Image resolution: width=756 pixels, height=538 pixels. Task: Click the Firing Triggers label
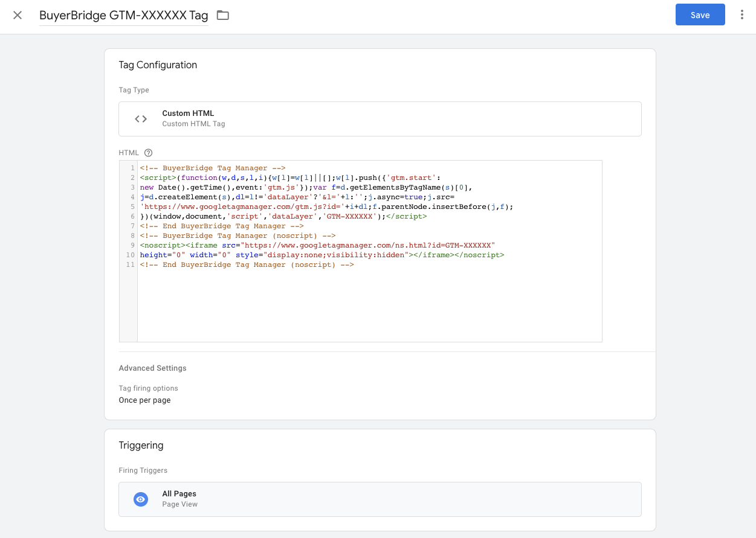click(x=143, y=470)
